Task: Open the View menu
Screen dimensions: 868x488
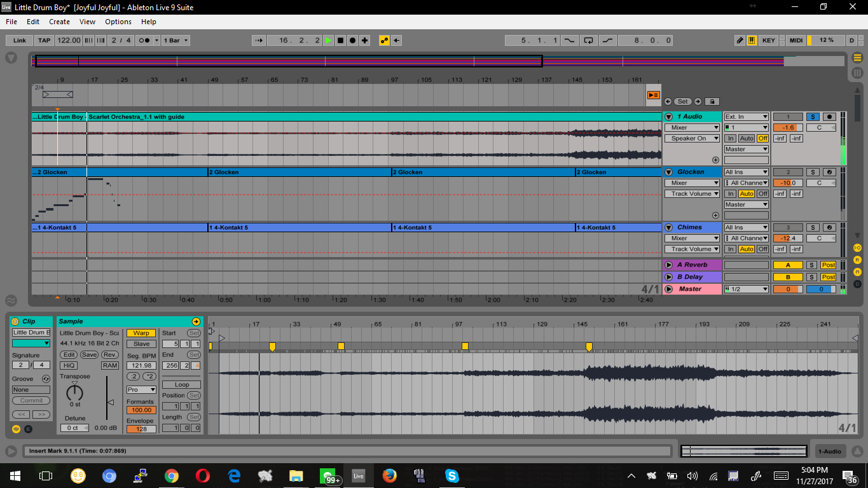Action: 87,22
